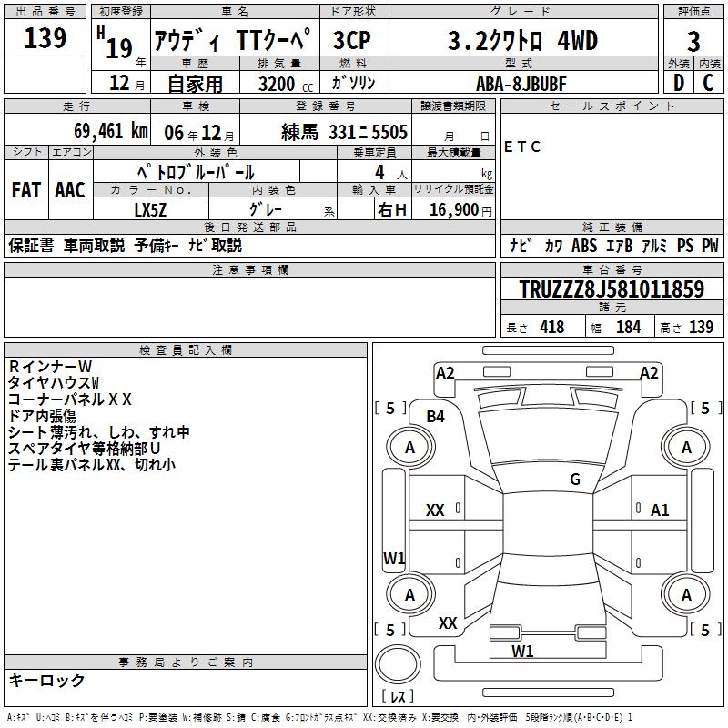The height and width of the screenshot is (728, 728).
Task: Click the rear-right wheel circle marked A
Action: tap(686, 595)
